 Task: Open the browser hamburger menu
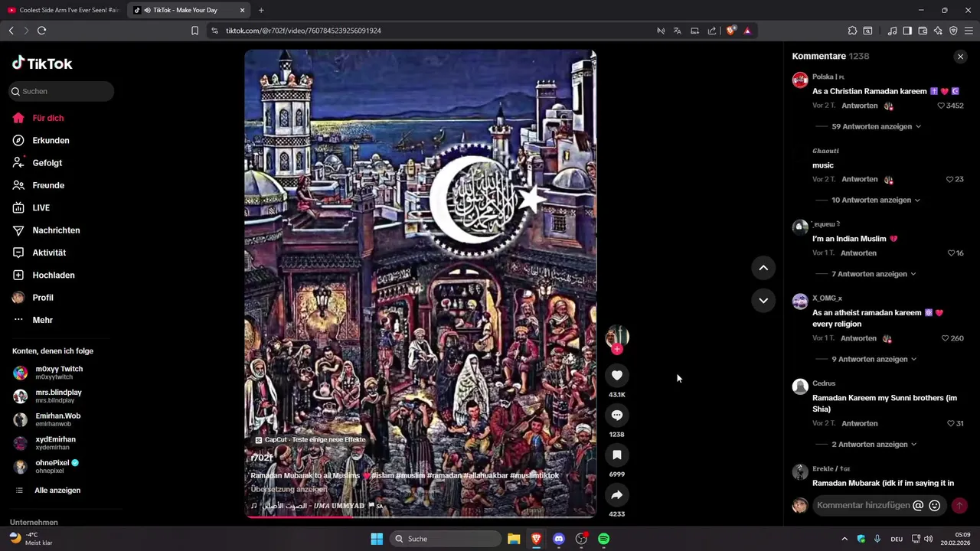click(x=969, y=31)
